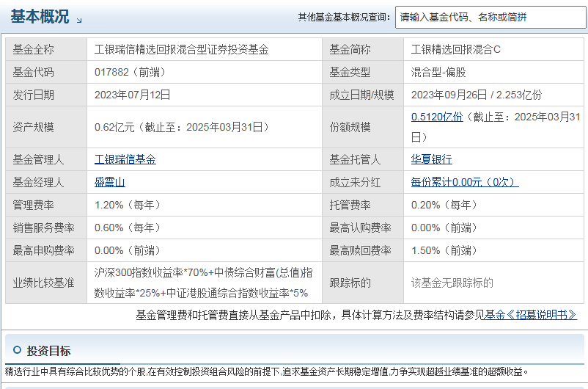Click the 基金代码 label cell
Viewport: 588px width, 389px height.
(x=46, y=72)
